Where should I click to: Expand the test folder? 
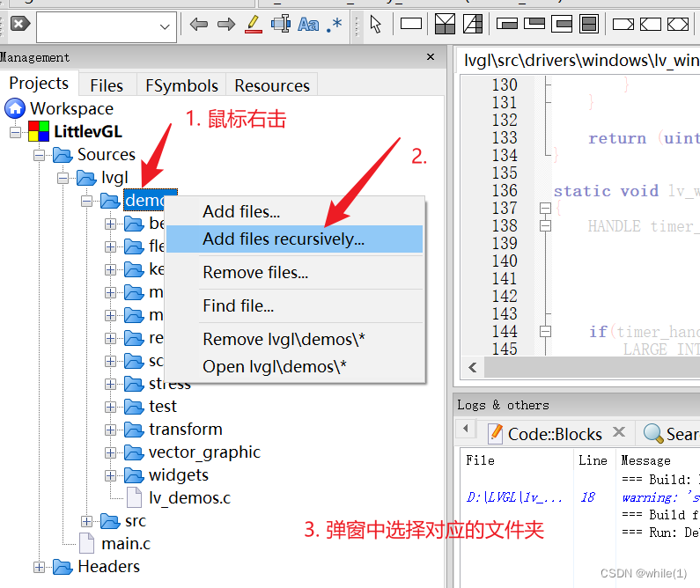(x=110, y=407)
